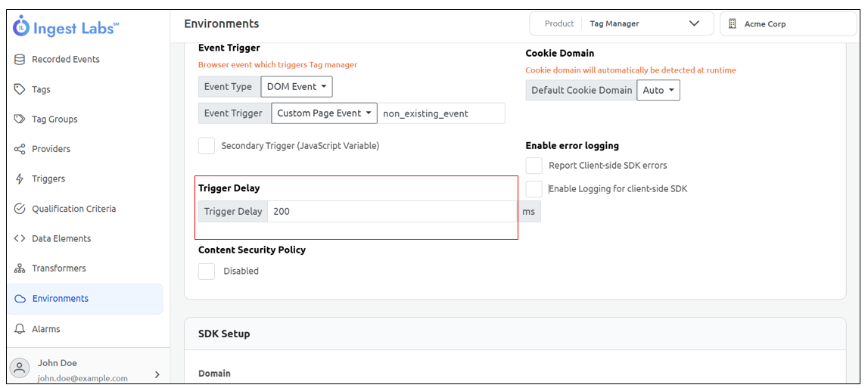Select Environments in the sidebar
Image resolution: width=868 pixels, height=388 pixels.
(60, 299)
